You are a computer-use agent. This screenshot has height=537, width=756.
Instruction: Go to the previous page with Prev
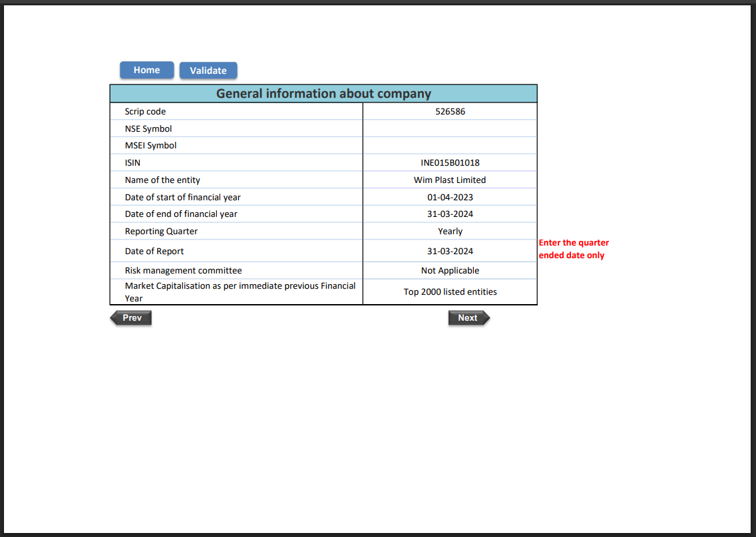pos(131,317)
